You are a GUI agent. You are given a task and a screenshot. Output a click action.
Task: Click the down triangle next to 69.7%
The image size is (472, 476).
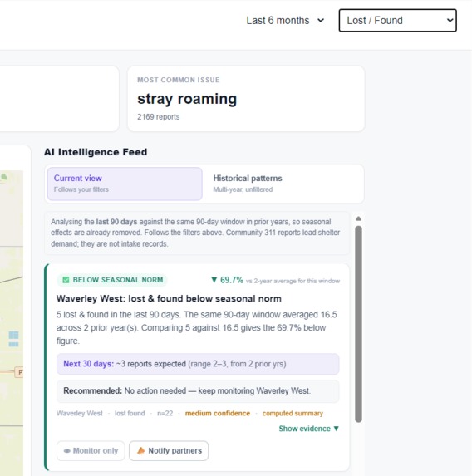[x=214, y=280]
